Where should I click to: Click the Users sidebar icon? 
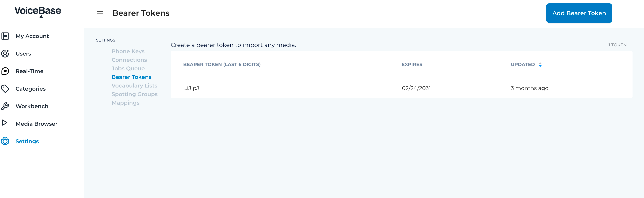coord(5,54)
